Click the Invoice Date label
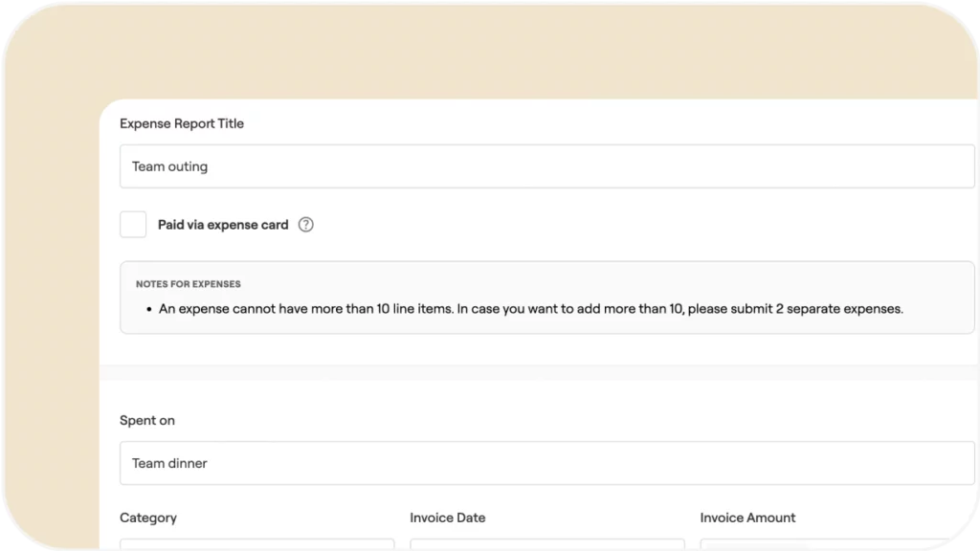Screen dimensions: 980x551 pyautogui.click(x=448, y=518)
